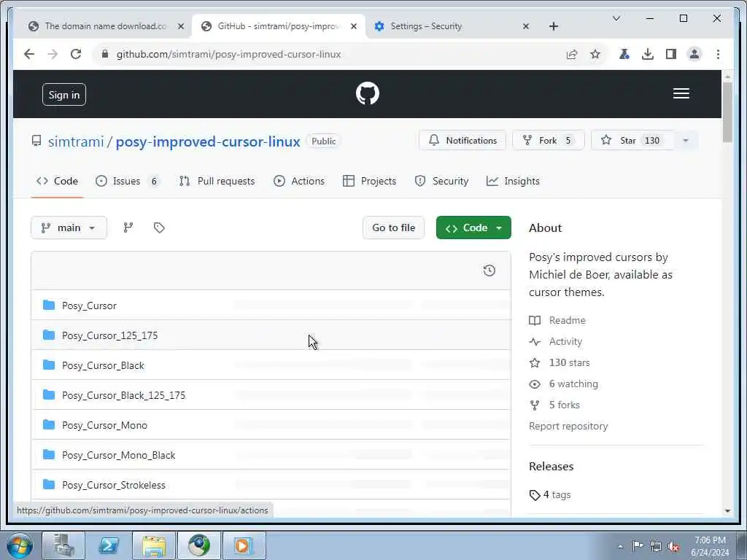
Task: Open the Posy_Cursor_125_175 folder
Action: tap(109, 335)
